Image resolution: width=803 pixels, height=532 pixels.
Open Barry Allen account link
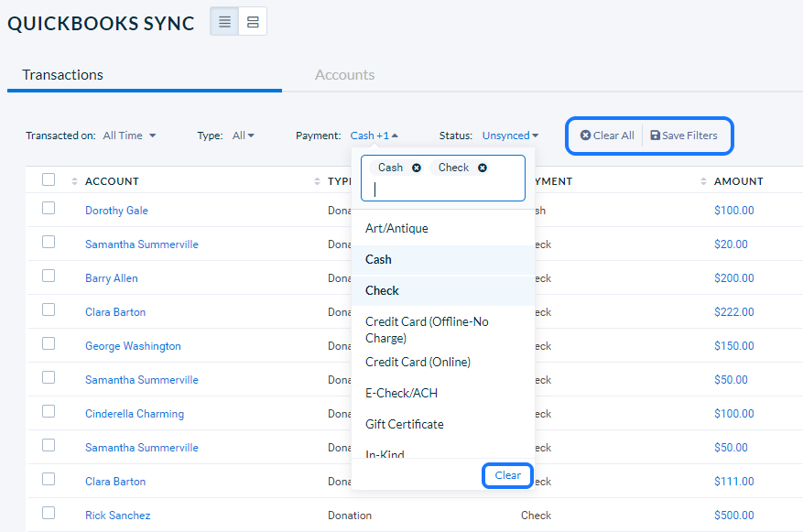[111, 278]
